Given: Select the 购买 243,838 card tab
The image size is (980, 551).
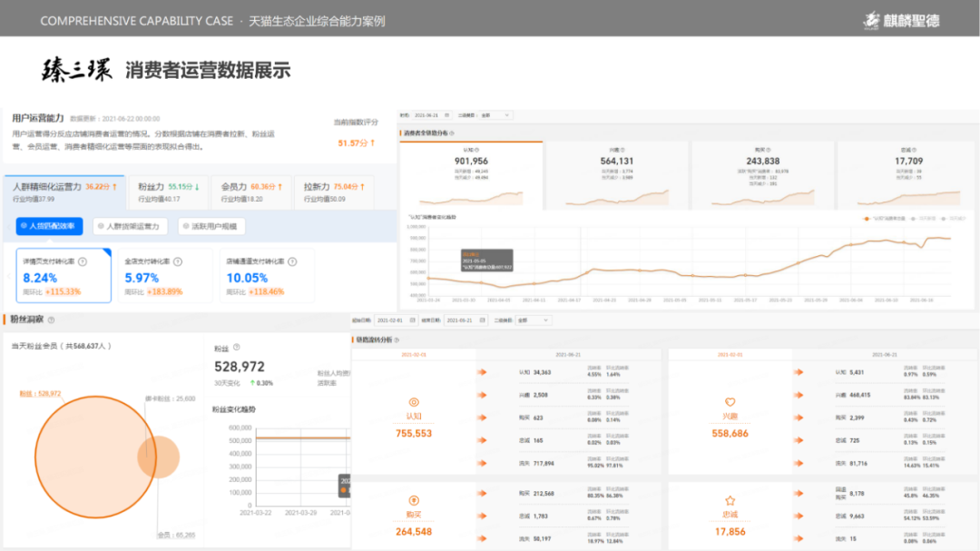Looking at the screenshot, I should [x=762, y=176].
